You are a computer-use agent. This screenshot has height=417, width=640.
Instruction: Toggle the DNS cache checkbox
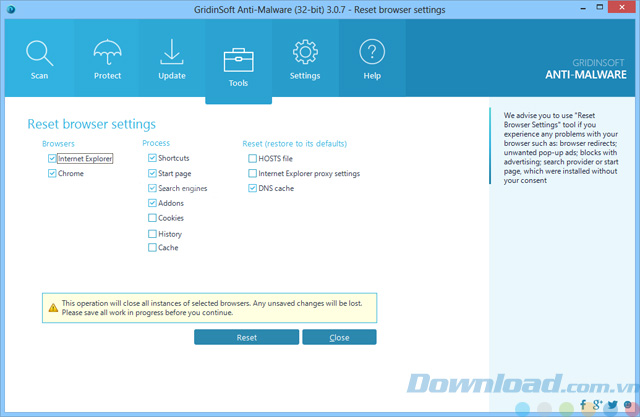click(x=252, y=188)
